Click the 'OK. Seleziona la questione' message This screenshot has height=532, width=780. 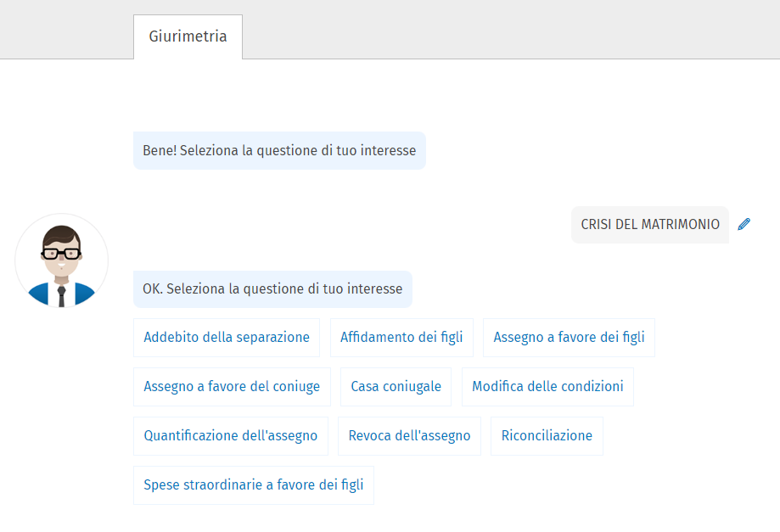click(x=272, y=289)
